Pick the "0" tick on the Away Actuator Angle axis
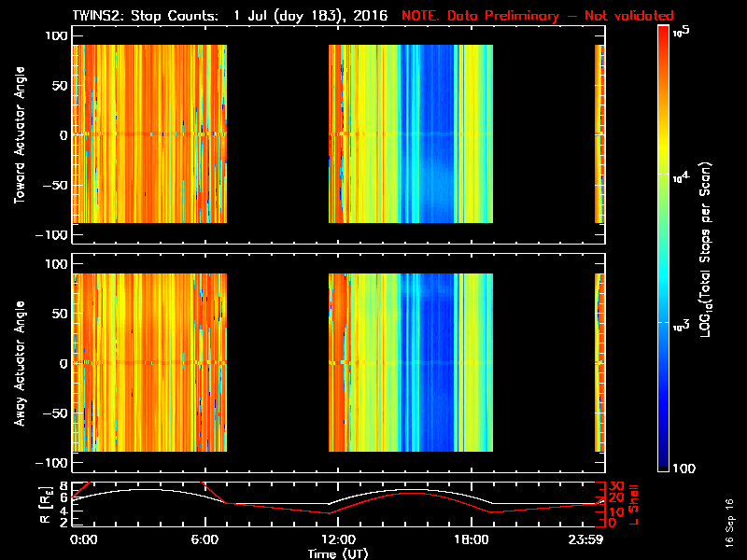The height and width of the screenshot is (560, 747). click(x=63, y=363)
